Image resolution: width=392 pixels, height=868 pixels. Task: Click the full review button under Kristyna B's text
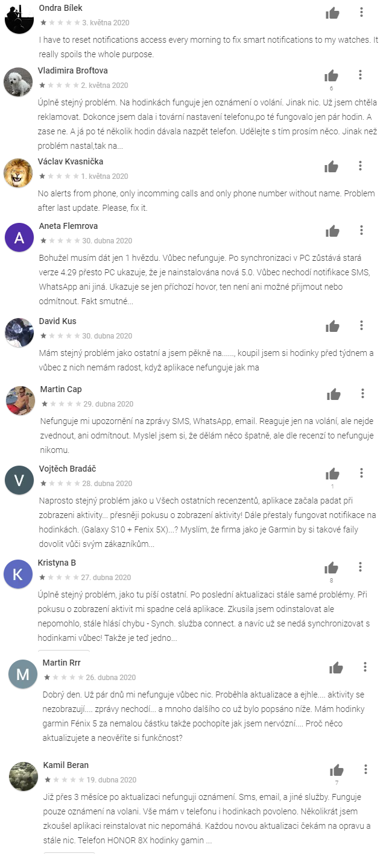pyautogui.click(x=64, y=651)
